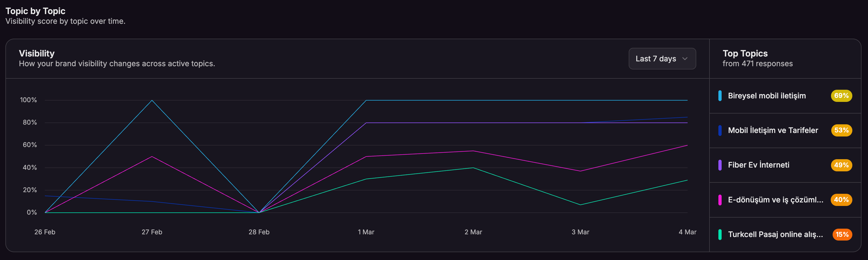
Task: Select the 49% score badge
Action: pos(841,165)
